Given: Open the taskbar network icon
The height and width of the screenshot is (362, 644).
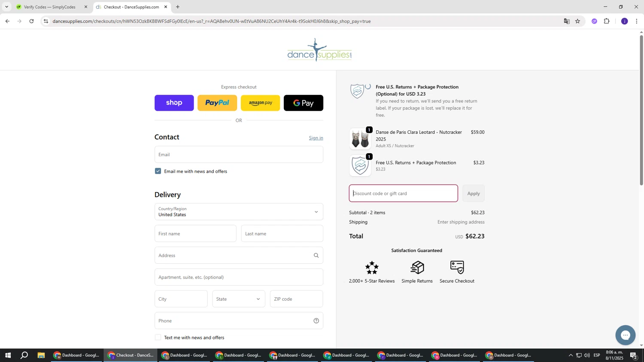Looking at the screenshot, I should coord(579,355).
